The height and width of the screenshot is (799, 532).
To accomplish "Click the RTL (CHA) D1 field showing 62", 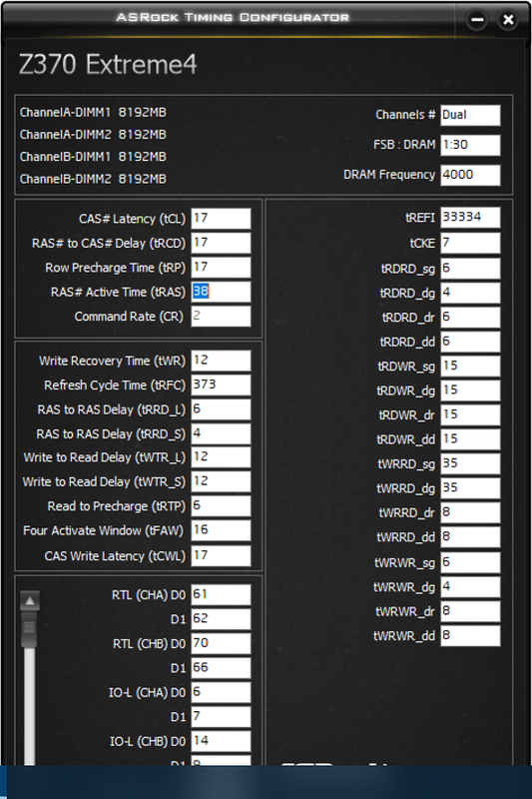I will 221,619.
